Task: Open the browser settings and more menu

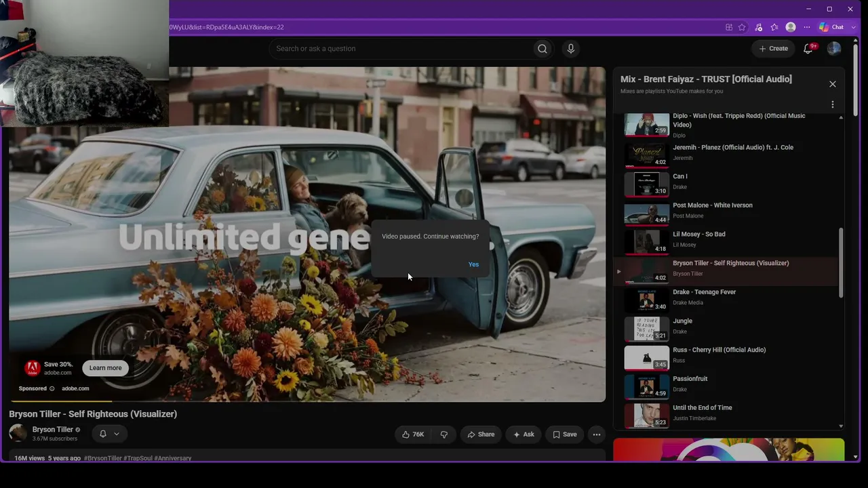Action: pos(807,27)
